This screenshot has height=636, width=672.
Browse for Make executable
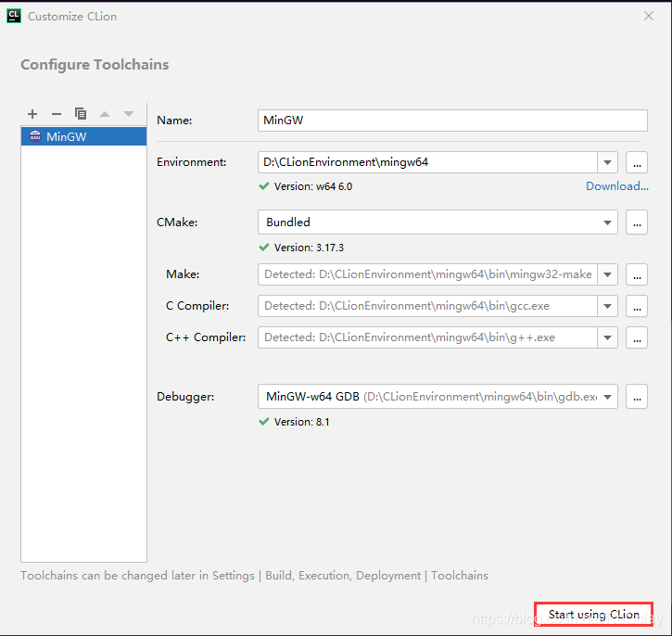637,274
